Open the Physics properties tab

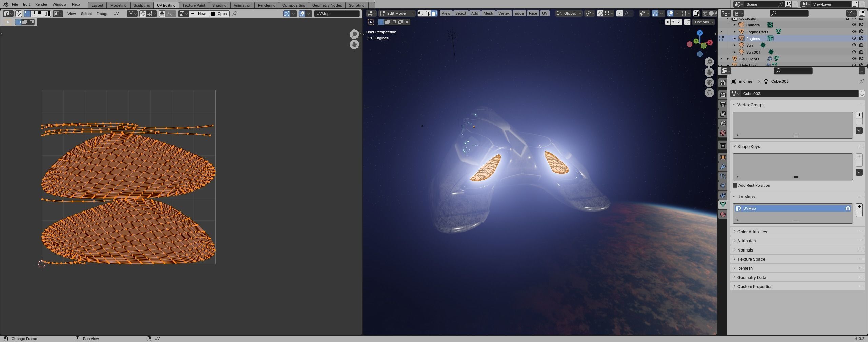(x=723, y=186)
